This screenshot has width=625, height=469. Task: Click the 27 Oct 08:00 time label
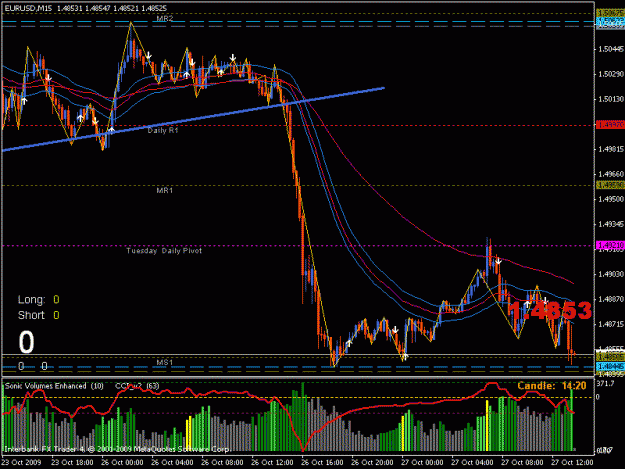click(522, 462)
